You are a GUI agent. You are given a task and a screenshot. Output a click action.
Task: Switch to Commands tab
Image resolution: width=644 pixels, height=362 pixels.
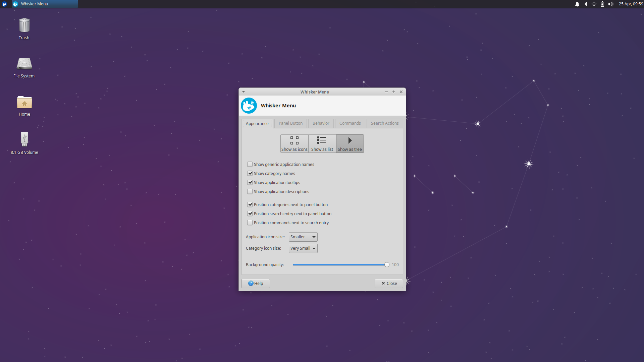click(x=350, y=123)
